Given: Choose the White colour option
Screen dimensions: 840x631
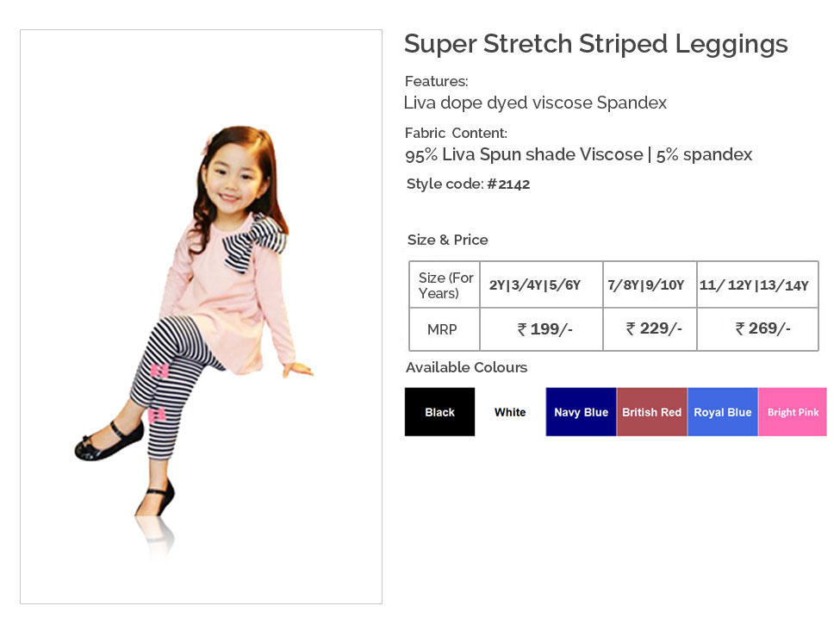Looking at the screenshot, I should click(510, 412).
